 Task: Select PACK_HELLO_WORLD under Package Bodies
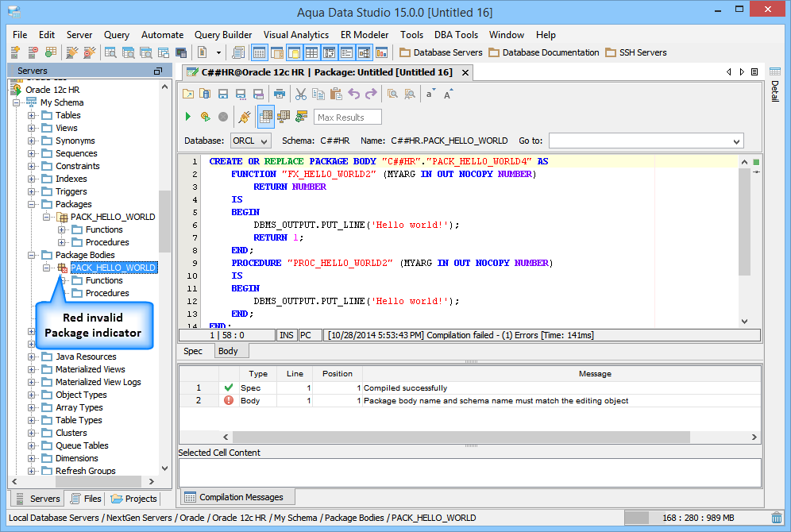[113, 268]
